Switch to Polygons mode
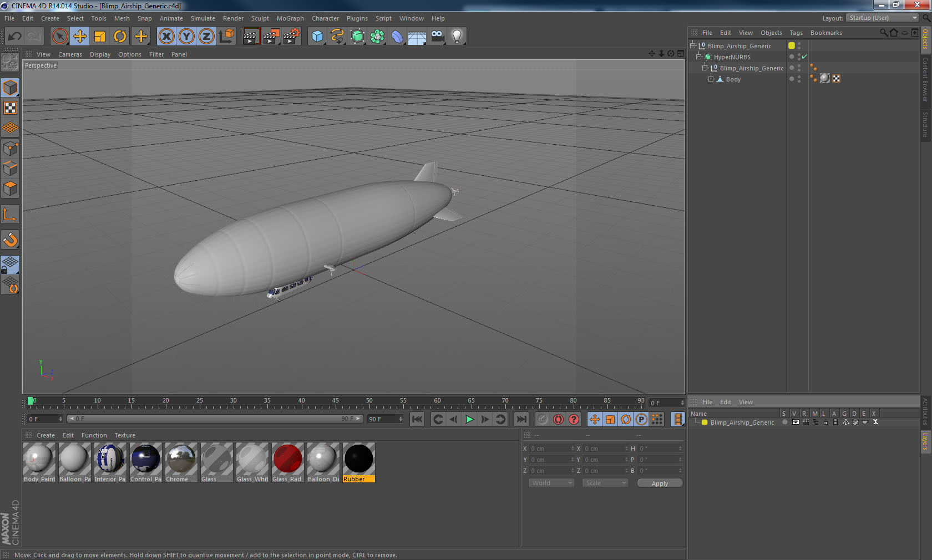The height and width of the screenshot is (560, 932). (x=10, y=189)
